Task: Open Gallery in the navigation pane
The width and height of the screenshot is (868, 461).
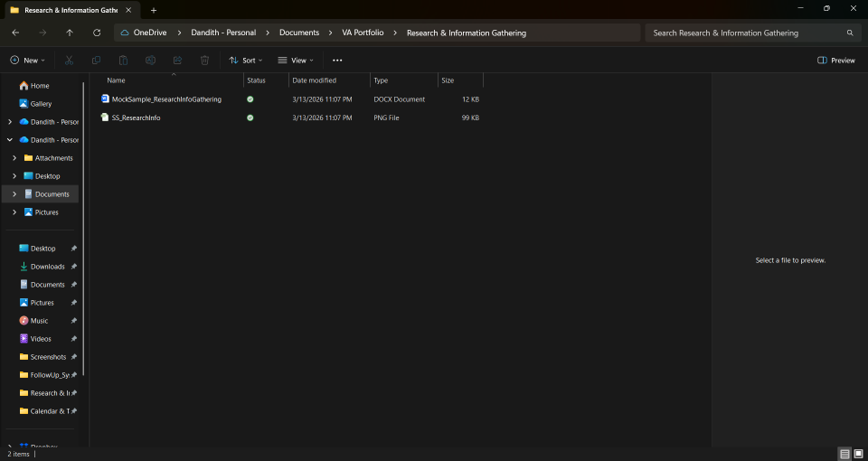Action: tap(41, 103)
